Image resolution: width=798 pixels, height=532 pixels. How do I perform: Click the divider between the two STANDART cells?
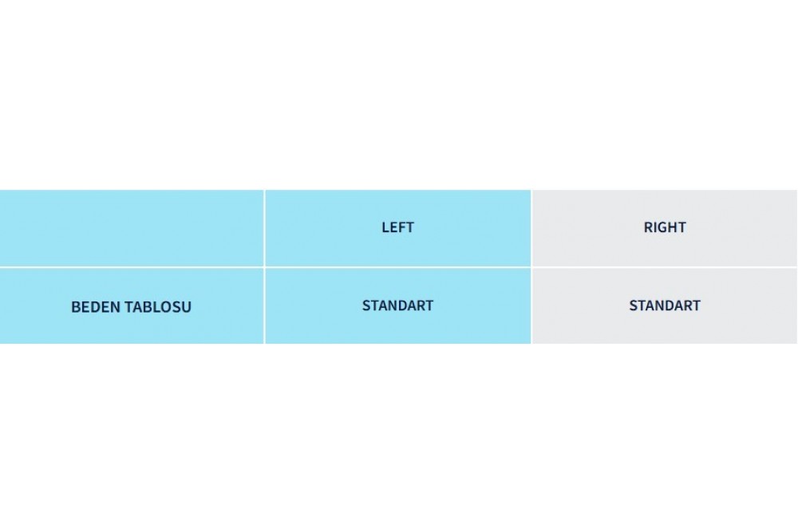click(531, 305)
